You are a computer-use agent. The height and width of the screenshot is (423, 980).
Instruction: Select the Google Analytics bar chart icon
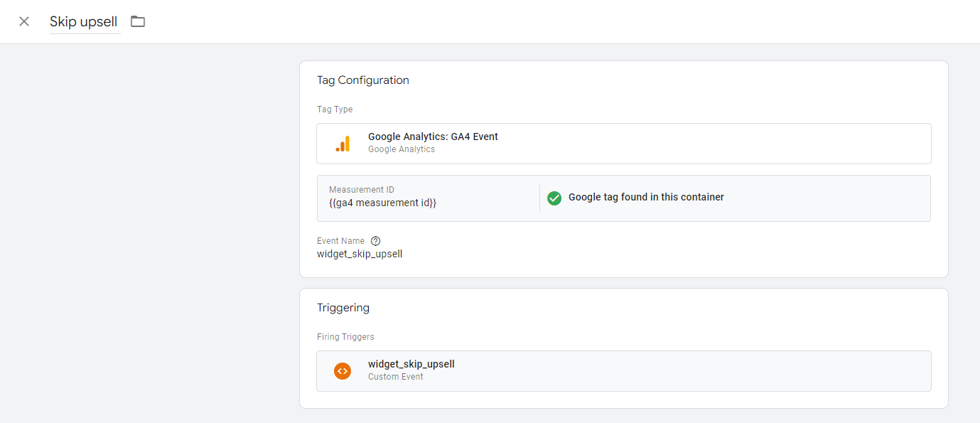[343, 144]
